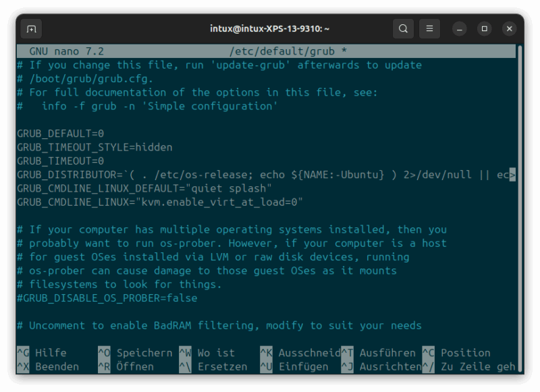The height and width of the screenshot is (392, 540).
Task: Click the Ausführen shortcut
Action: [388, 352]
